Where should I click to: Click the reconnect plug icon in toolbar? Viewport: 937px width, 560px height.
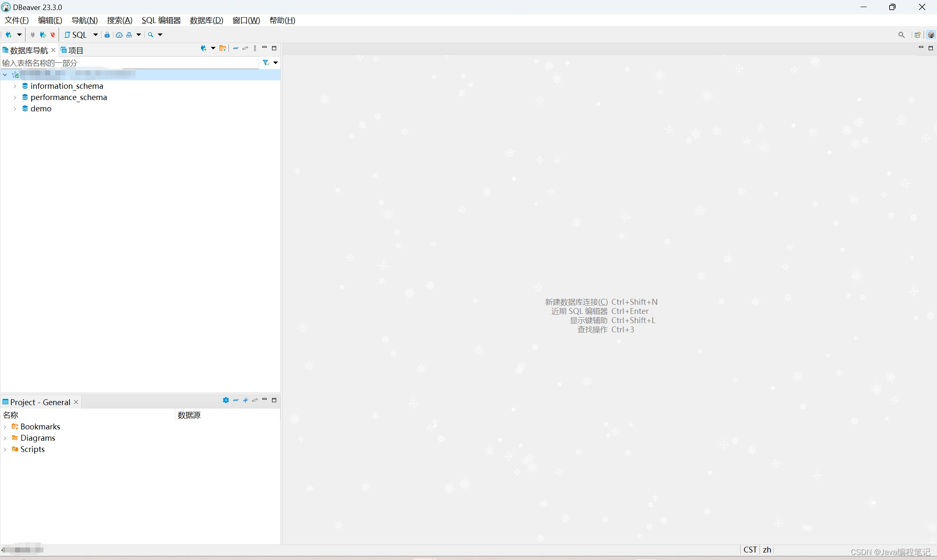point(43,35)
